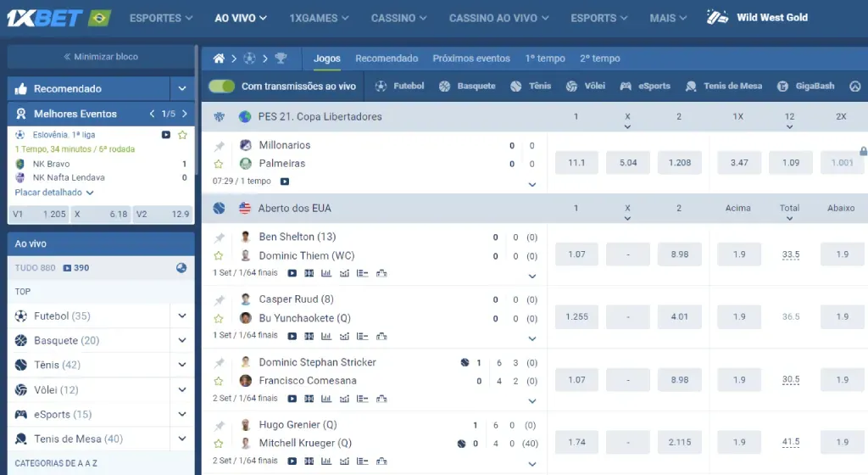Expand more markets for Casper Ruud match
Screen dimensions: 868x475
tap(532, 338)
